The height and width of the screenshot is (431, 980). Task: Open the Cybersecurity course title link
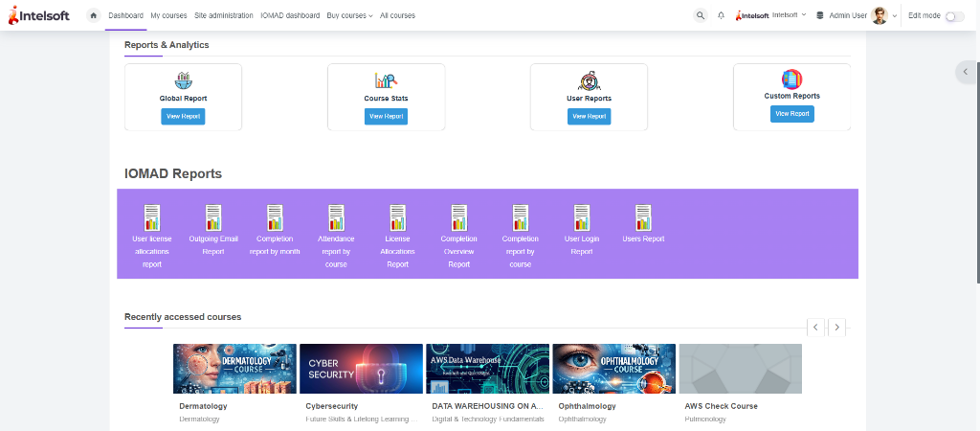332,406
